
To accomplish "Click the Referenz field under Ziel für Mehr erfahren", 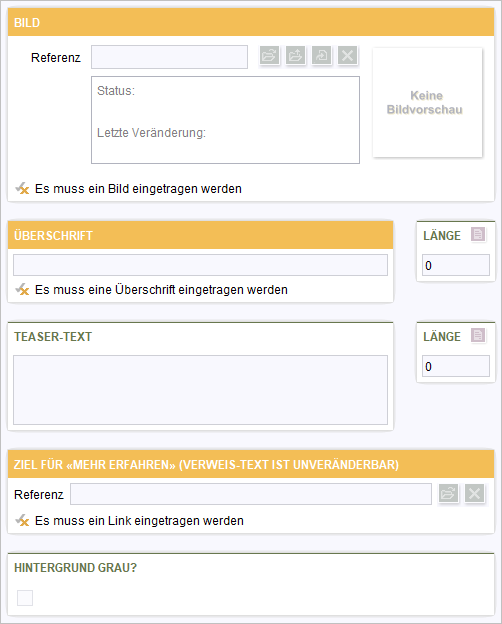I will point(251,494).
